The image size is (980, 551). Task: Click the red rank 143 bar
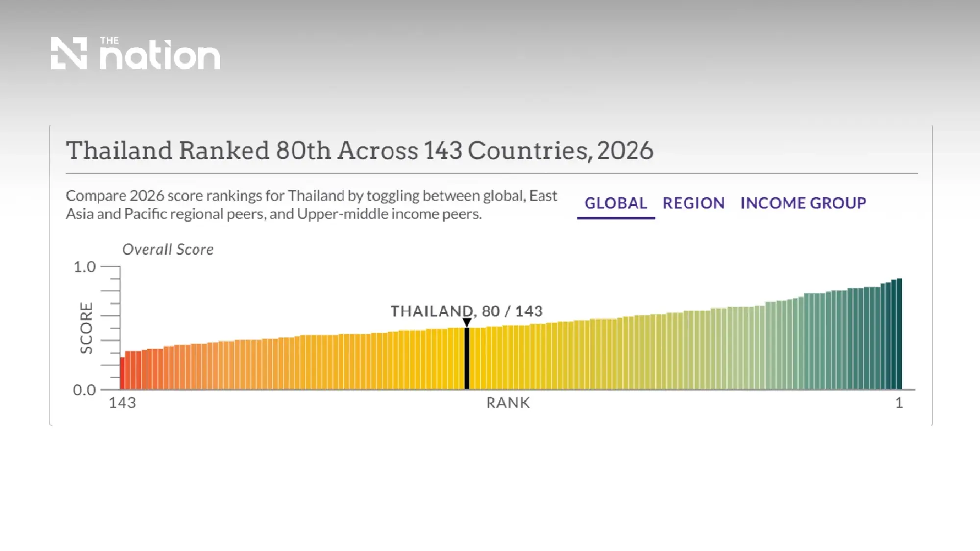tap(122, 373)
